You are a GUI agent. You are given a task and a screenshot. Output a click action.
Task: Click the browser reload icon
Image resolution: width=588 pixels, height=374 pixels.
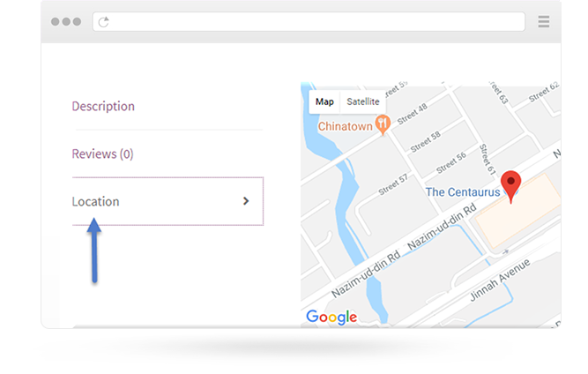pos(104,21)
